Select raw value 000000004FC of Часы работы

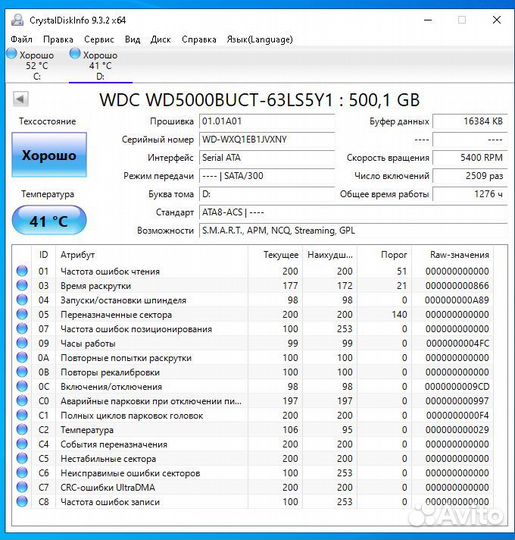(458, 343)
